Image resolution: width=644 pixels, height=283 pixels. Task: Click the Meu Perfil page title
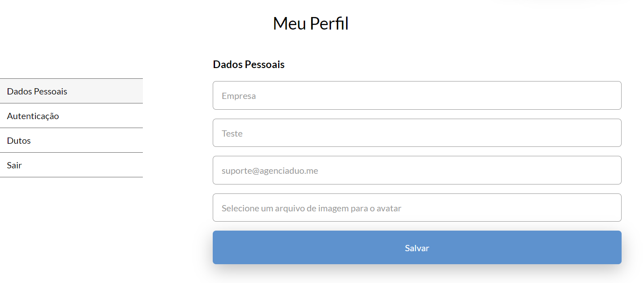pyautogui.click(x=310, y=23)
